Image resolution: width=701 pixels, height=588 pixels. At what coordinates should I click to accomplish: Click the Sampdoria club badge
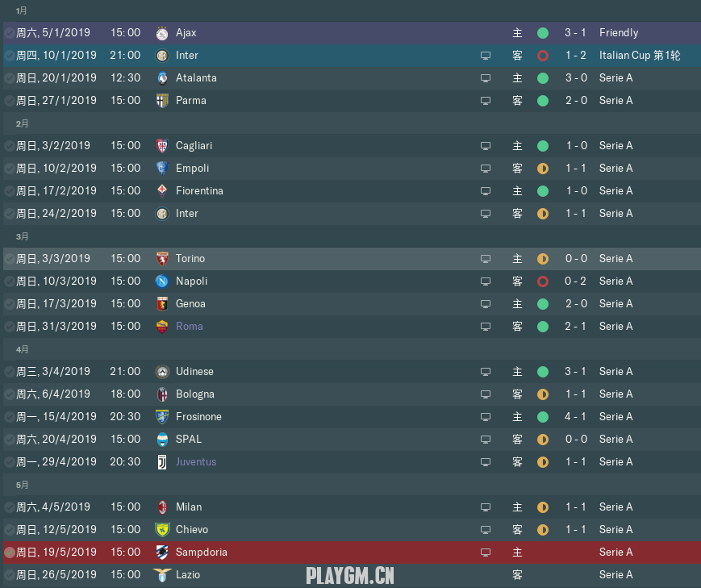click(162, 553)
